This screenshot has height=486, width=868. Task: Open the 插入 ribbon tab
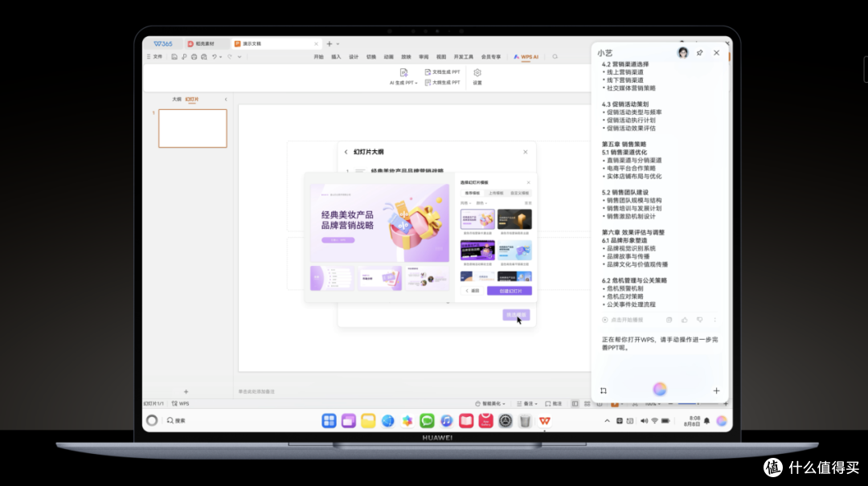click(x=336, y=57)
